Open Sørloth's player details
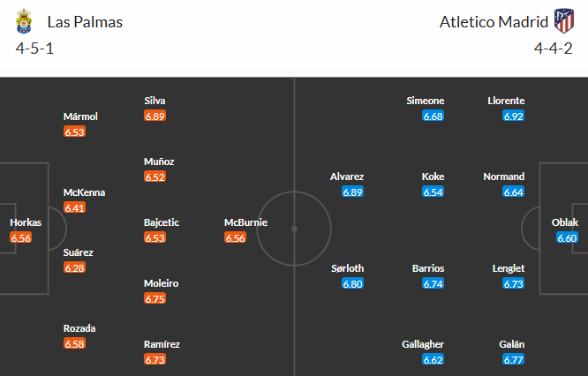The width and height of the screenshot is (588, 376). click(x=347, y=268)
